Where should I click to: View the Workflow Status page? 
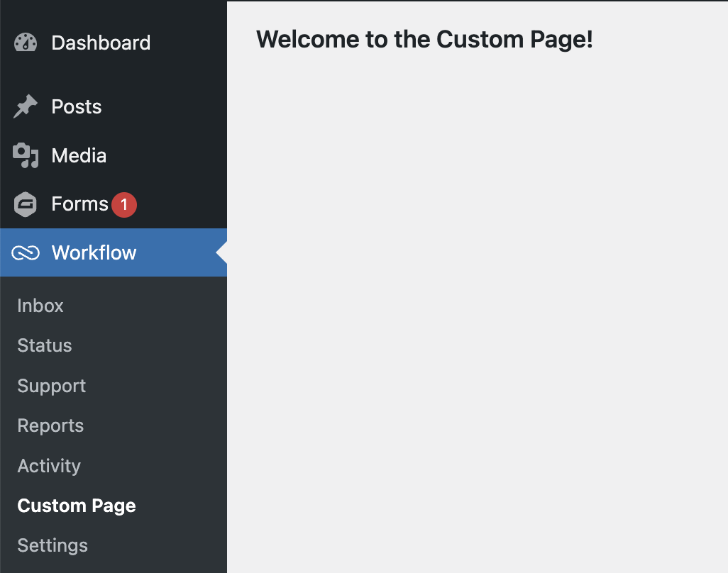(x=45, y=345)
